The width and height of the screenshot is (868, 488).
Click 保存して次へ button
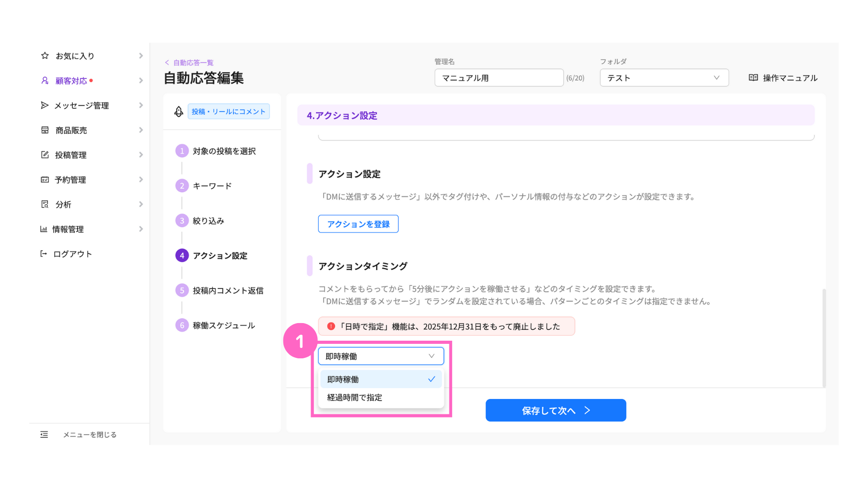(556, 410)
